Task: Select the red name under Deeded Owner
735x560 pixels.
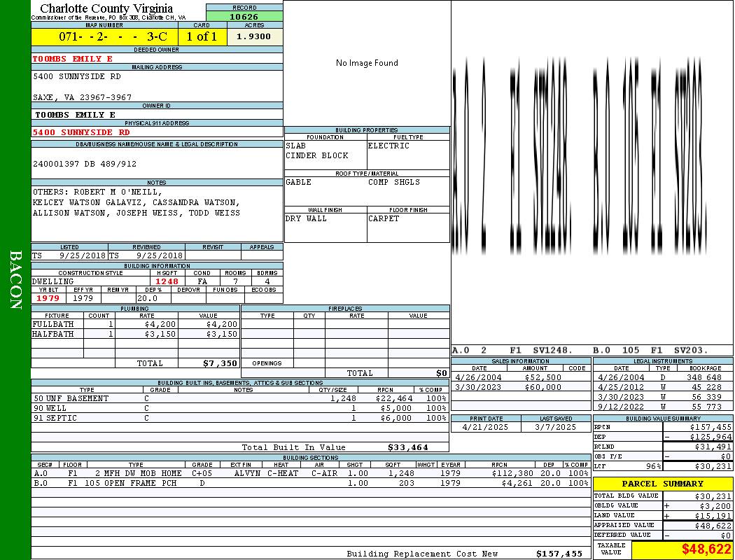Action: 72,59
